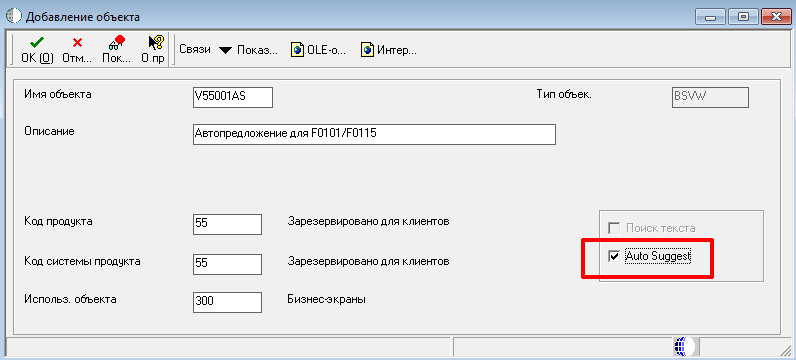This screenshot has width=796, height=360.
Task: Click the Тип объек. field BSVW
Action: (x=710, y=97)
